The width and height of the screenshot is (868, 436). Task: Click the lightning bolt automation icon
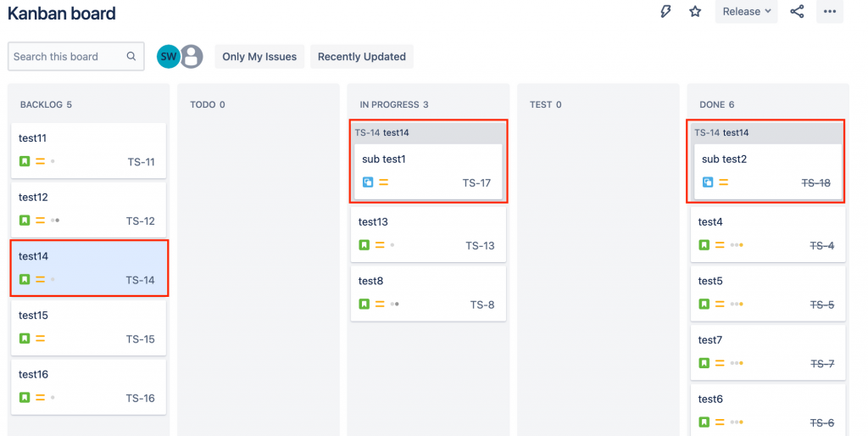[x=665, y=12]
